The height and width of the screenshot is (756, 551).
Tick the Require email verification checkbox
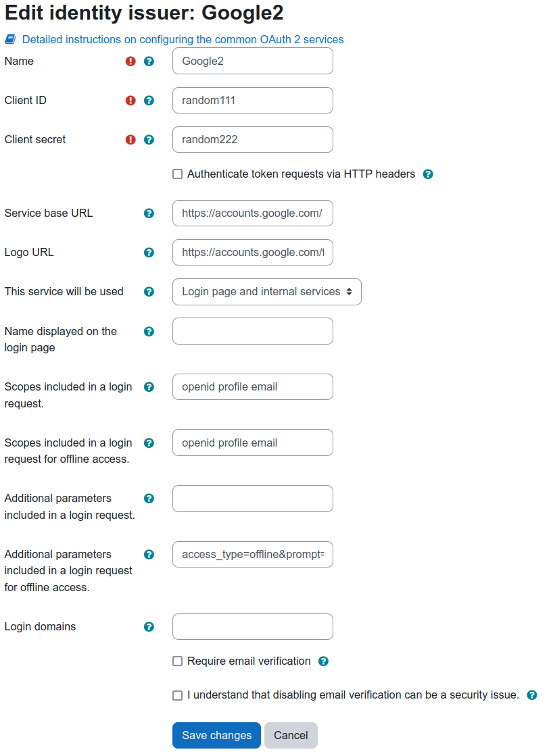pos(178,661)
